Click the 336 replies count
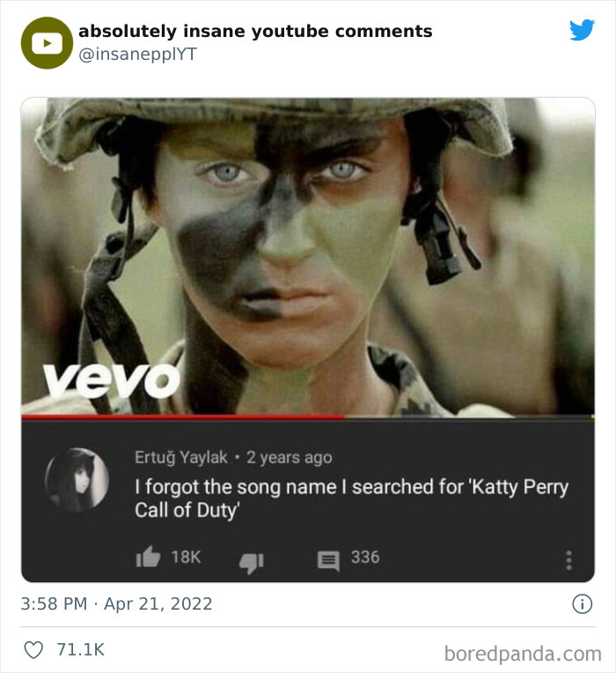The width and height of the screenshot is (616, 673). click(x=365, y=557)
